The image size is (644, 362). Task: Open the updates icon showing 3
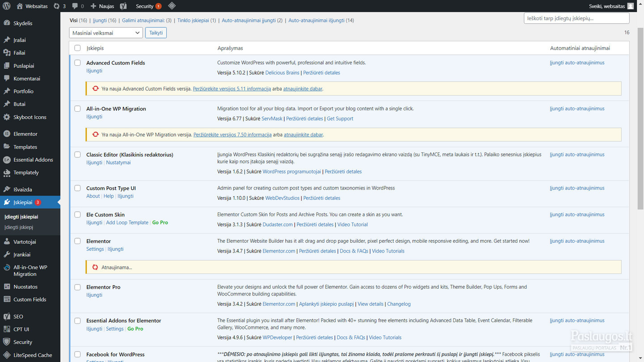56,6
